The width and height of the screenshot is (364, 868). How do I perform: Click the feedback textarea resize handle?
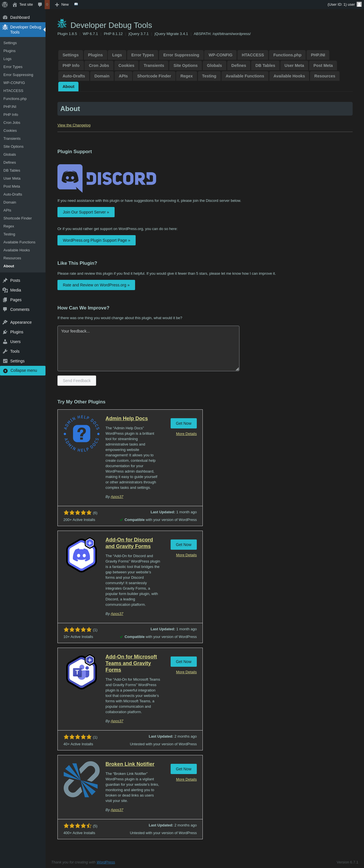(237, 369)
